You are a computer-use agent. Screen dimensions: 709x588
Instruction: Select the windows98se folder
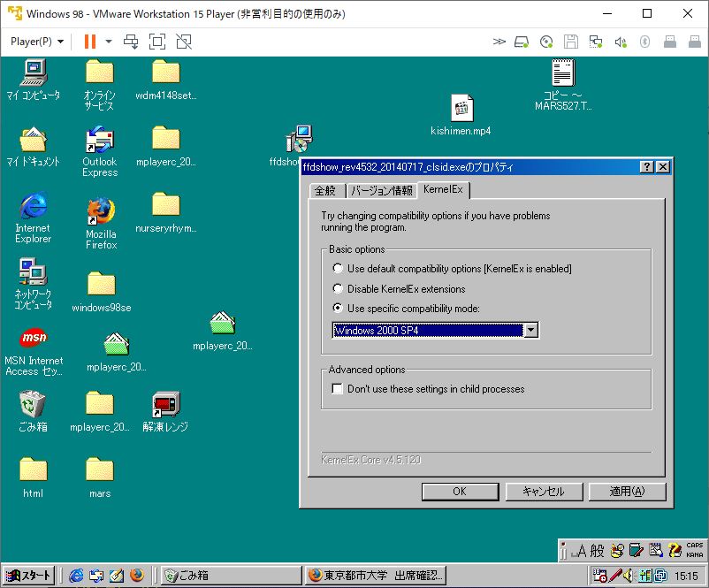click(x=102, y=292)
